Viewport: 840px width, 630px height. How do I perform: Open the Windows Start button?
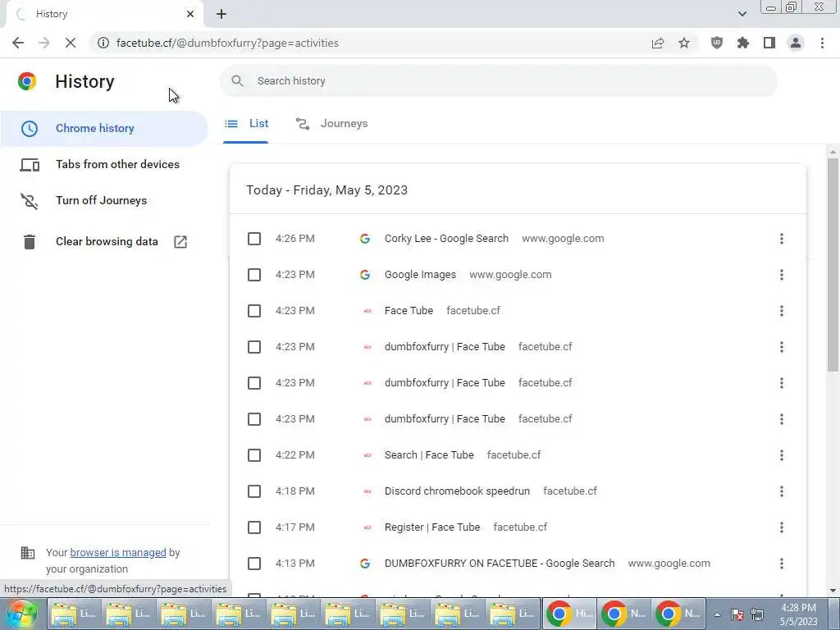(x=22, y=614)
